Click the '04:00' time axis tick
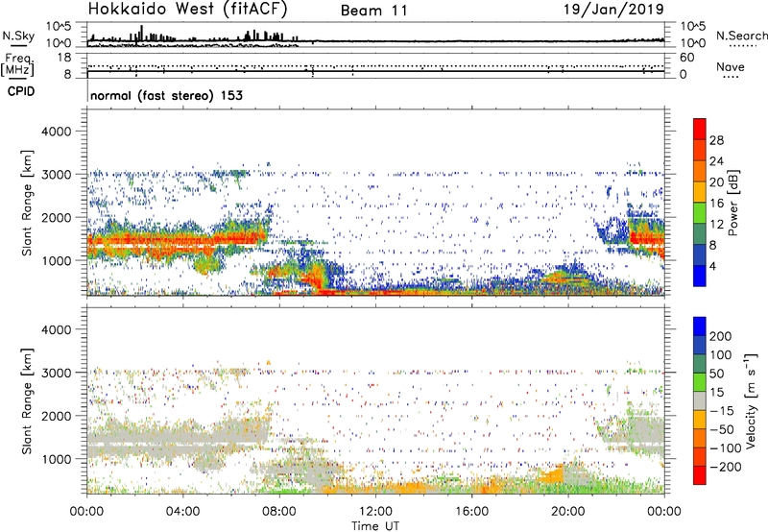Image resolution: width=768 pixels, height=532 pixels. point(182,512)
